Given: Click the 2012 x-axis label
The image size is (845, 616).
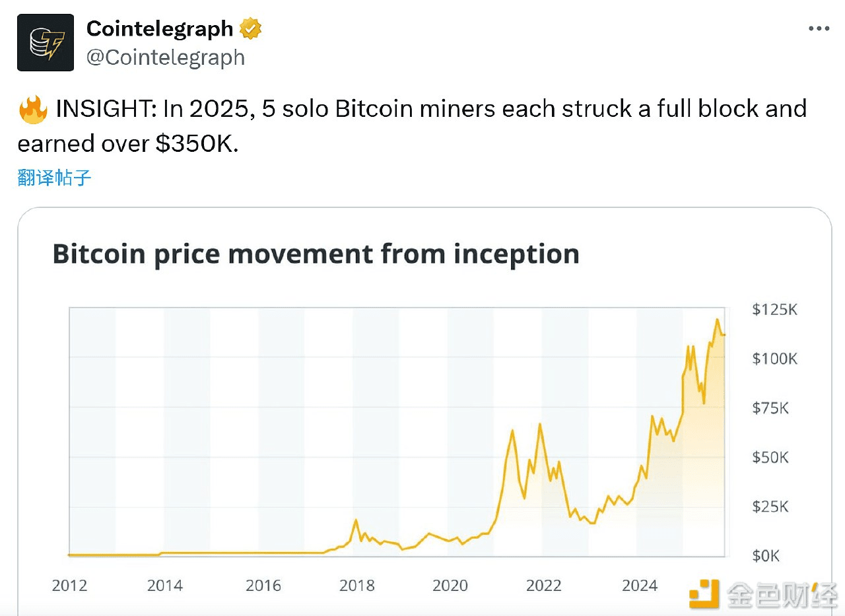Looking at the screenshot, I should tap(69, 586).
